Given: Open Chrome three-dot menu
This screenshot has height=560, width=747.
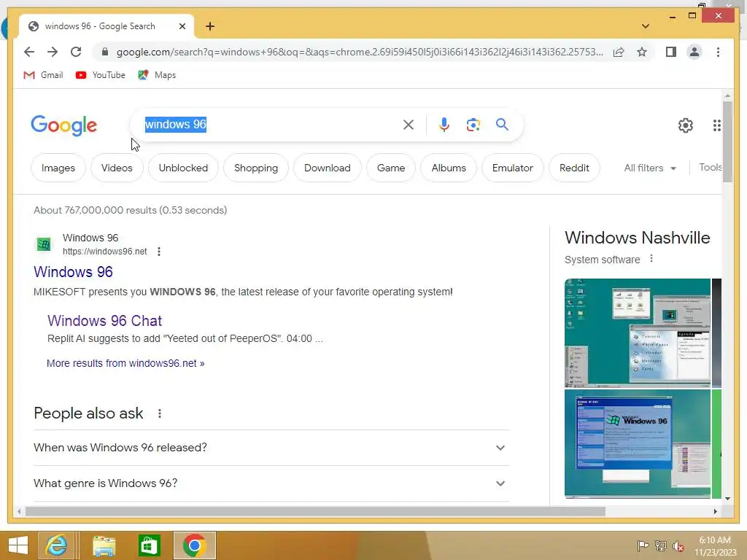Looking at the screenshot, I should pyautogui.click(x=718, y=52).
